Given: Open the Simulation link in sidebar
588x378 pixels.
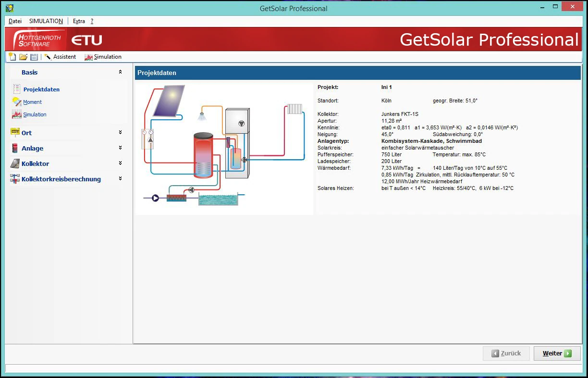Looking at the screenshot, I should [35, 114].
